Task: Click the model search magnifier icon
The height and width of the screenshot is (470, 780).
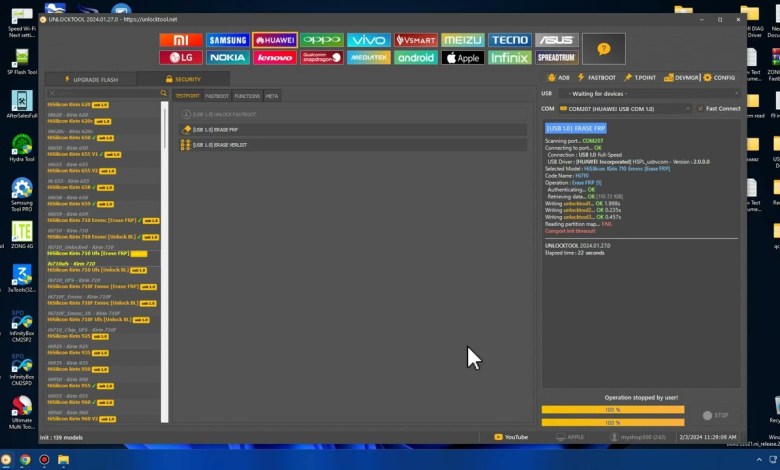Action: click(x=163, y=93)
